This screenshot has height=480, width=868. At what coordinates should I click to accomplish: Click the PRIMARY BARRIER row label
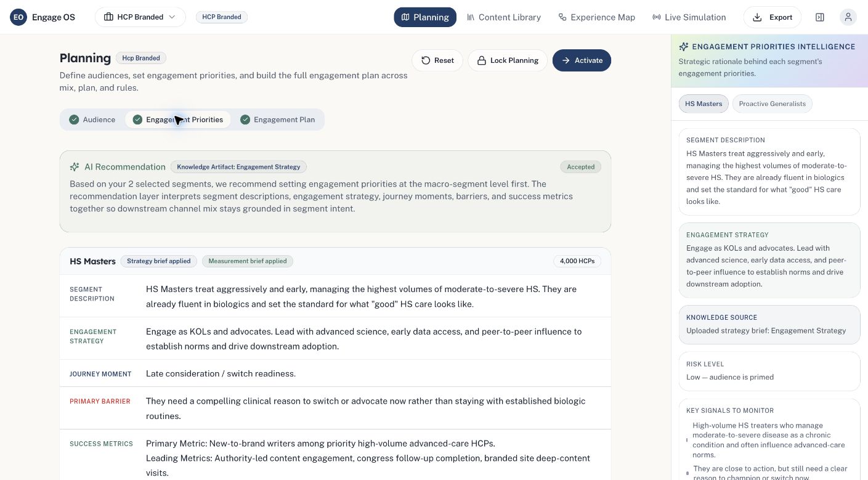tap(100, 401)
